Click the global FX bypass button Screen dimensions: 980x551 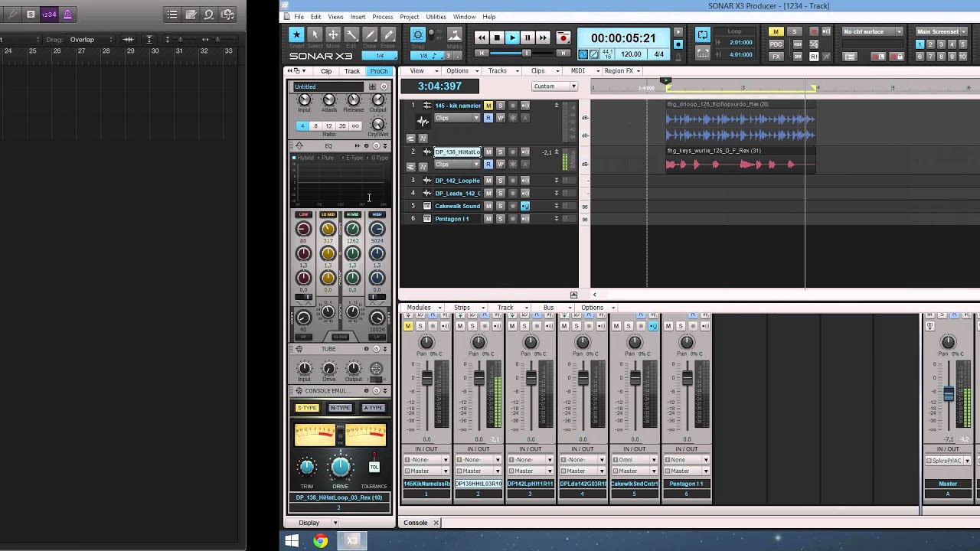click(x=776, y=57)
